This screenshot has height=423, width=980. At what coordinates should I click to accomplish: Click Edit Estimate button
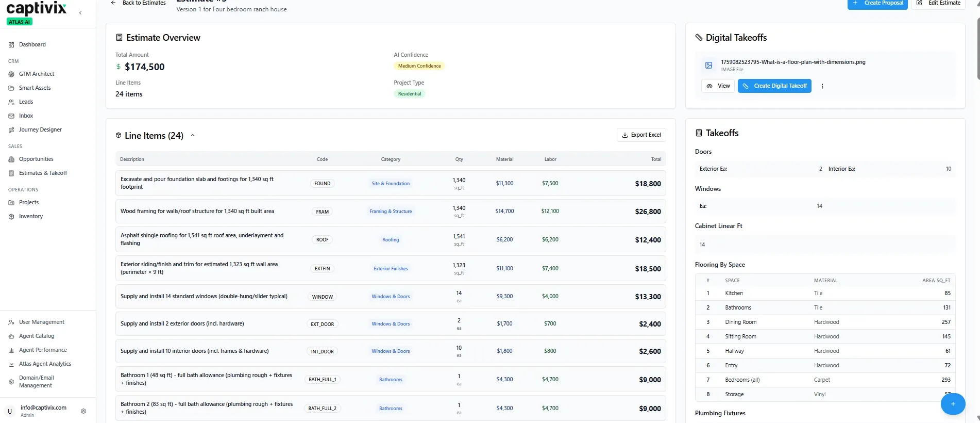[x=938, y=4]
